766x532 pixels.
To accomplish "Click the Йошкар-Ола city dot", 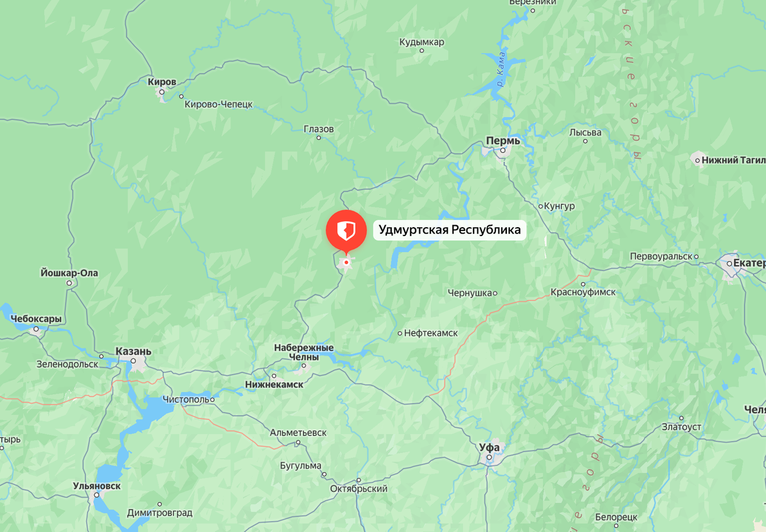I will (x=70, y=283).
